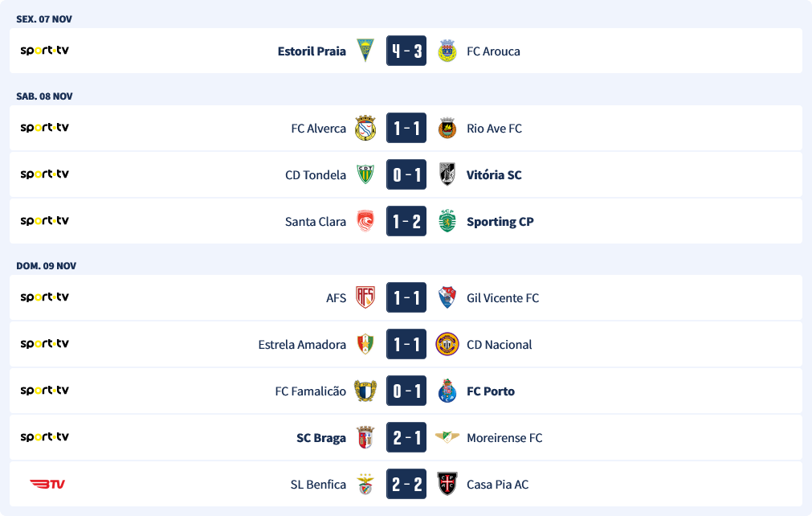This screenshot has height=516, width=812.
Task: Click the BTV broadcaster logo
Action: [47, 484]
